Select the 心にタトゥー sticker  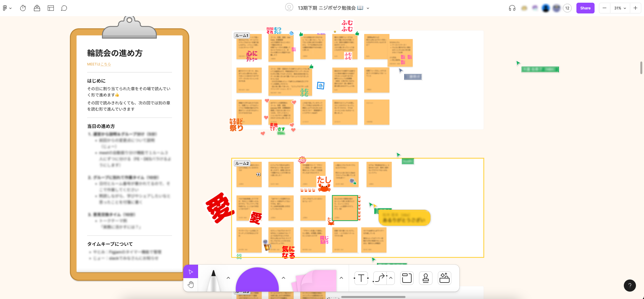point(252,56)
